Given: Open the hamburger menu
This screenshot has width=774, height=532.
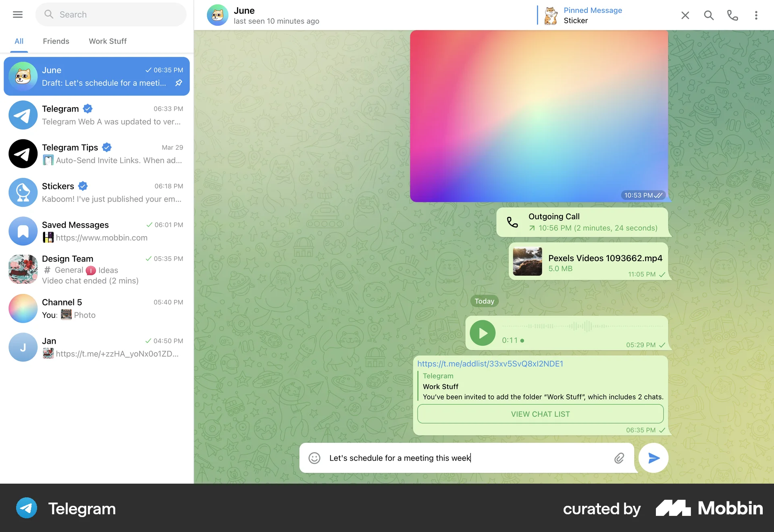Looking at the screenshot, I should 18,15.
